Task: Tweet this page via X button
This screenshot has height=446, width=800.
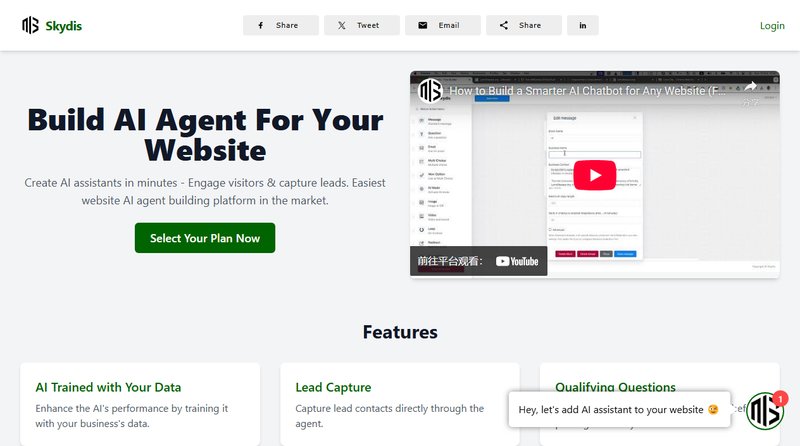Action: point(361,25)
